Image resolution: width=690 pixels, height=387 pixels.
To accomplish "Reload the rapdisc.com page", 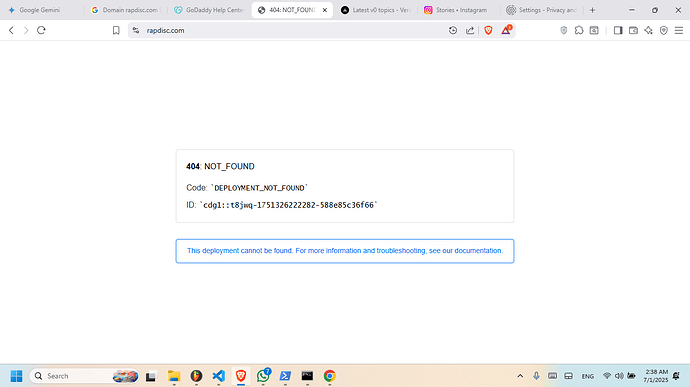I will point(41,30).
